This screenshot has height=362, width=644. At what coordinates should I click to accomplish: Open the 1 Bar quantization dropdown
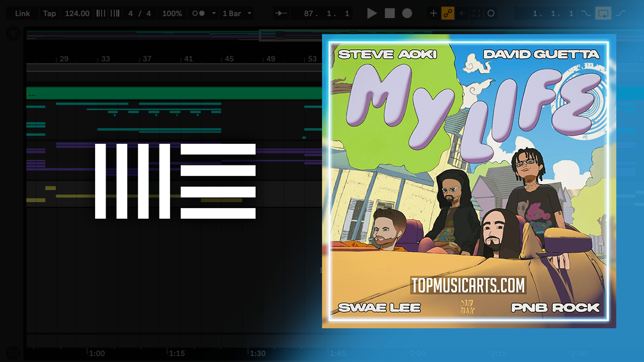coord(237,14)
